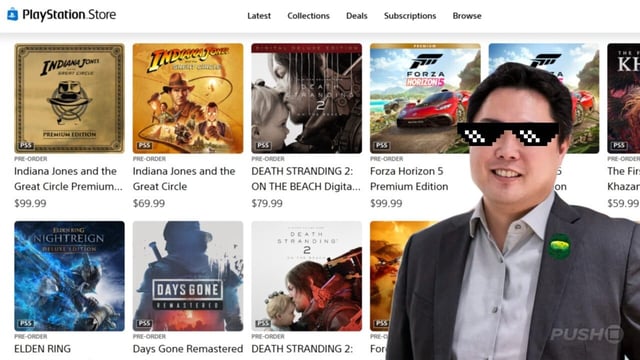Click the DEATH STRANDING 2 Digital title text

point(306,179)
